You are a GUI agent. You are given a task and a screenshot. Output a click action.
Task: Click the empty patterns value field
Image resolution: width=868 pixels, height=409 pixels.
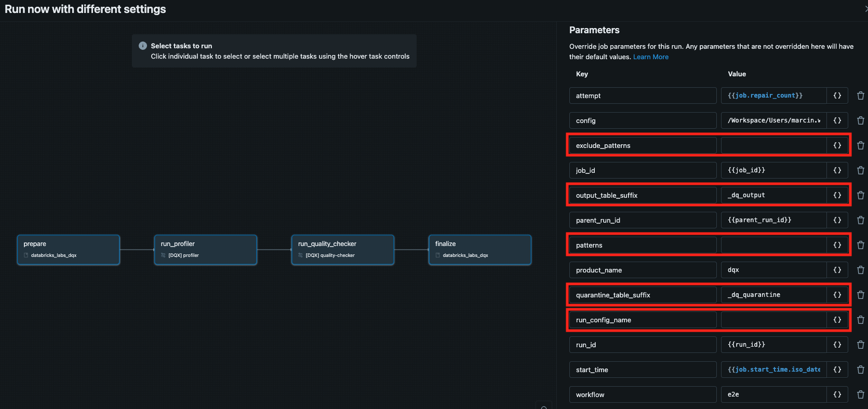(x=773, y=245)
